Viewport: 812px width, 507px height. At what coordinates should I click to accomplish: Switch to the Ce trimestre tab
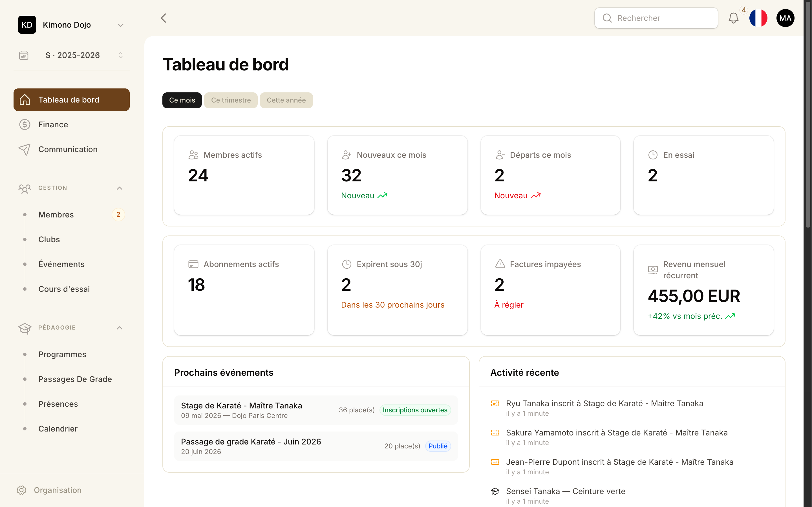tap(231, 100)
